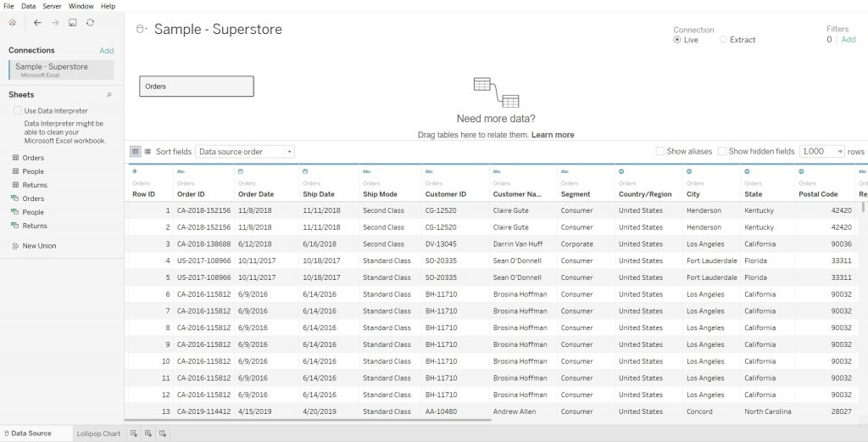The image size is (868, 442).
Task: Click the globe type icon above Postal Code
Action: tap(802, 171)
